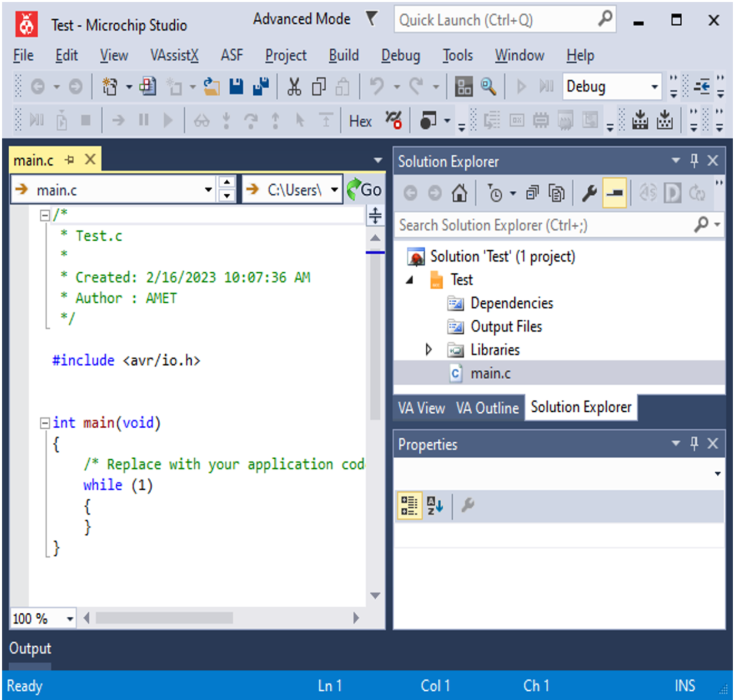The height and width of the screenshot is (700, 736).
Task: Click the Navigate Backward arrow icon
Action: click(x=38, y=87)
